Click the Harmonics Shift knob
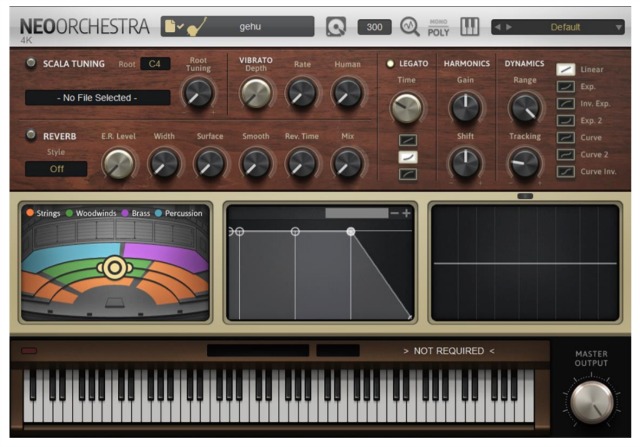Screen dimensions: 640x447 pyautogui.click(x=465, y=163)
